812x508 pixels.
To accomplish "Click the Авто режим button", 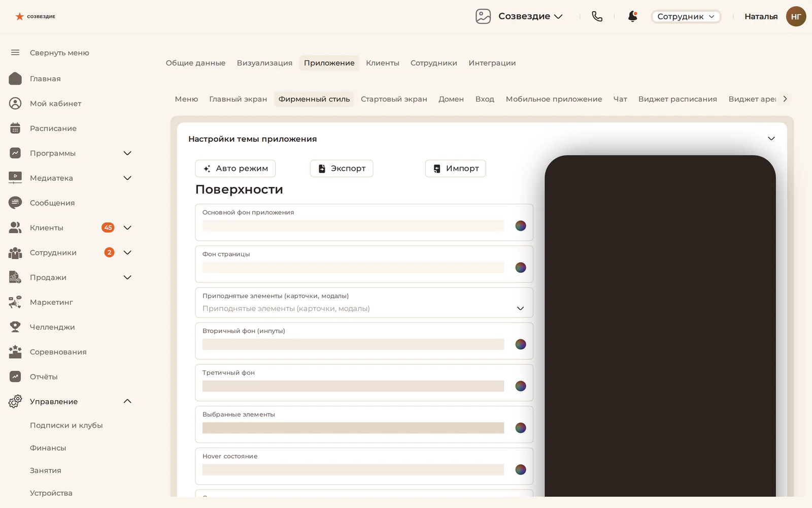I will [235, 169].
